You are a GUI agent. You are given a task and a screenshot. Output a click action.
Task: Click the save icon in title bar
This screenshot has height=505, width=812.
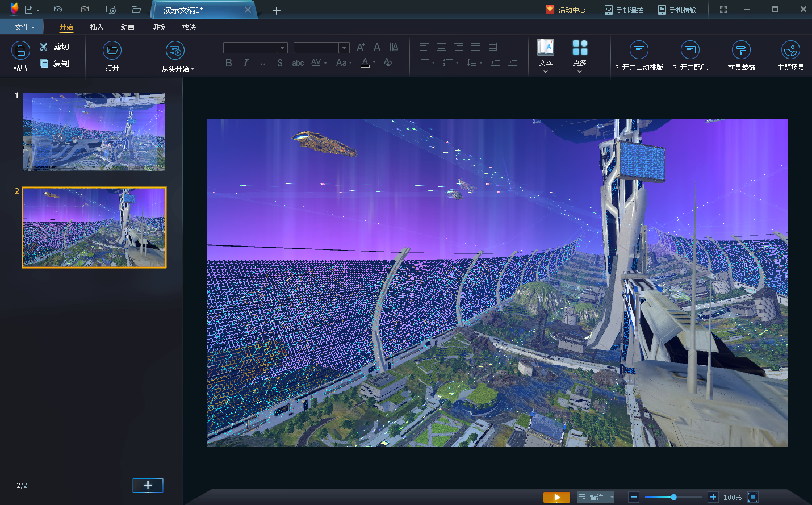point(28,10)
